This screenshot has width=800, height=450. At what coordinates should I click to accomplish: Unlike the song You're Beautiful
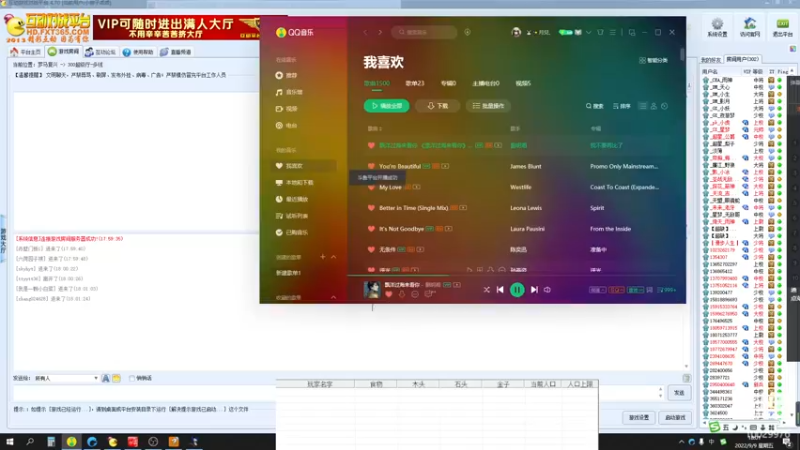pos(371,166)
